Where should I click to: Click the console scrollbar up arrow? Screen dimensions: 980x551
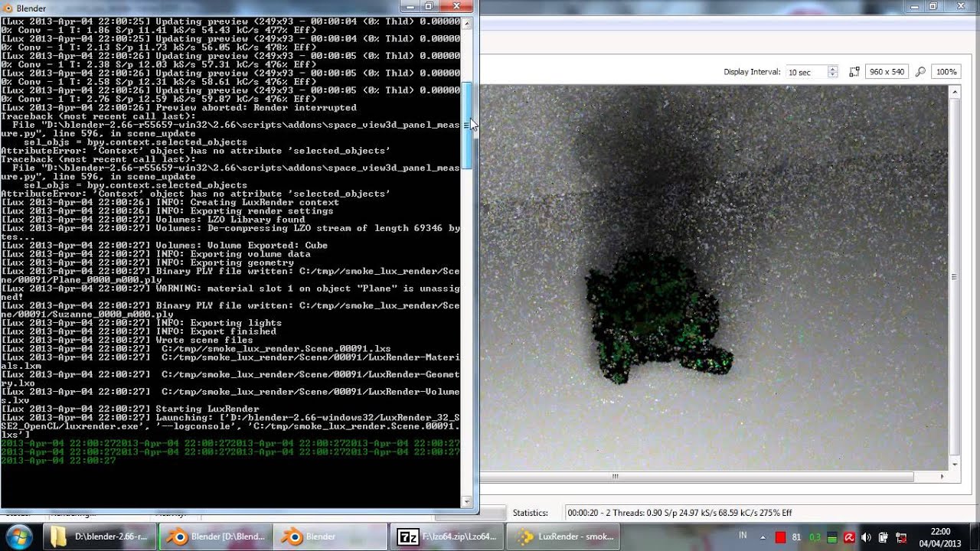[x=467, y=23]
